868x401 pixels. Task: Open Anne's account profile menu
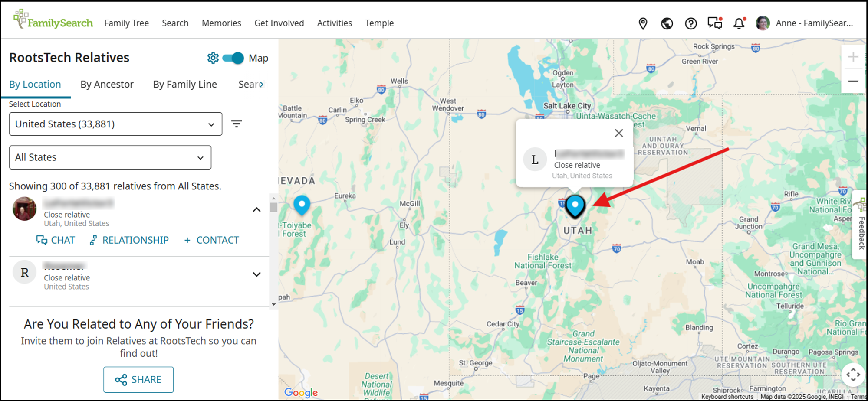[x=805, y=23]
